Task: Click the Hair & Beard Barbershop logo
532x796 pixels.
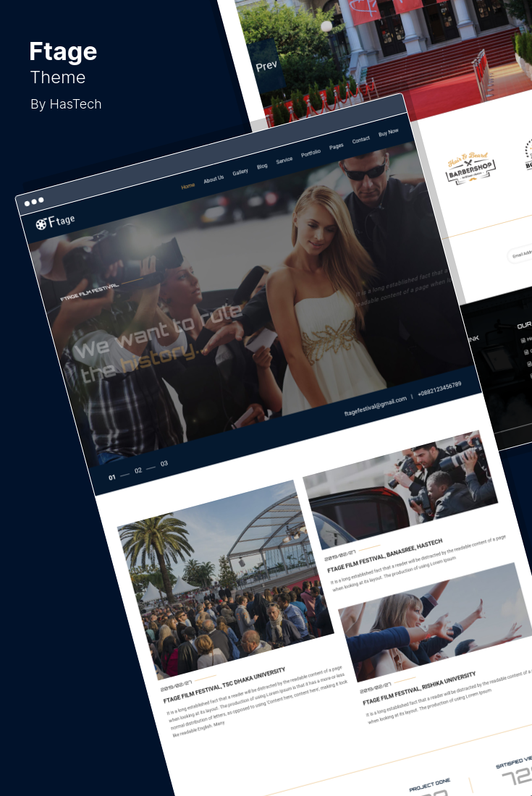Action: (470, 168)
